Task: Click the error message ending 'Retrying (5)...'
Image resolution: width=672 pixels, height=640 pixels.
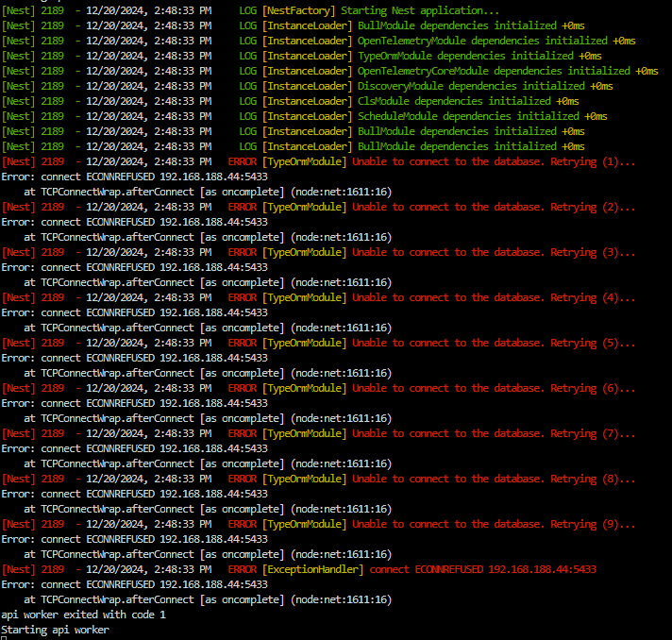Action: click(x=494, y=343)
